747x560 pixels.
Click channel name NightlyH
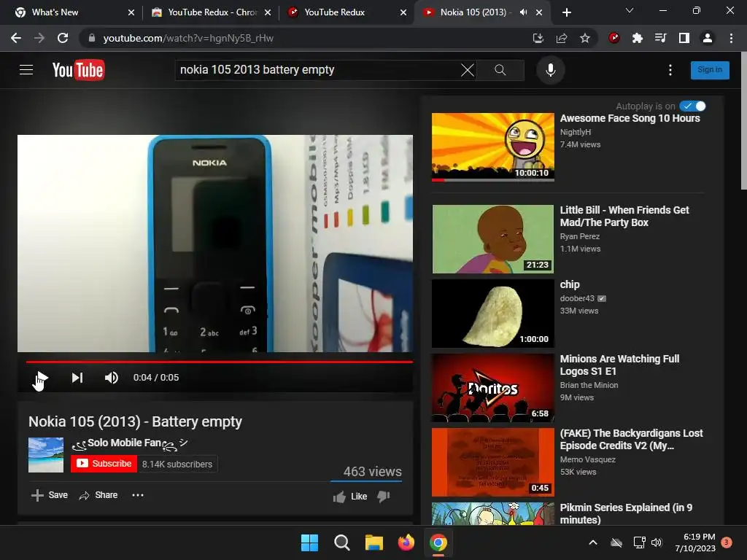(575, 132)
